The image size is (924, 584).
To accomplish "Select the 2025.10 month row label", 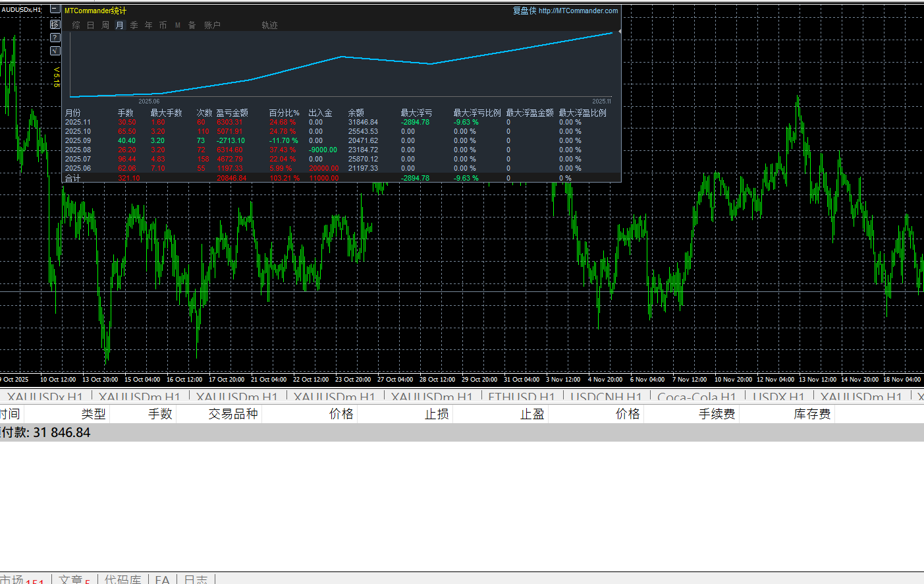I will click(78, 131).
